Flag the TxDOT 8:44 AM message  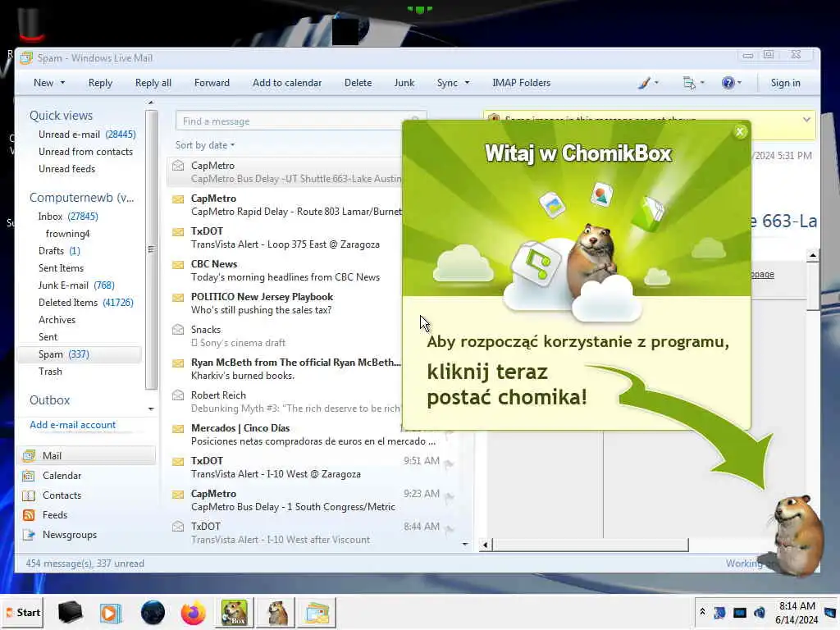point(449,529)
